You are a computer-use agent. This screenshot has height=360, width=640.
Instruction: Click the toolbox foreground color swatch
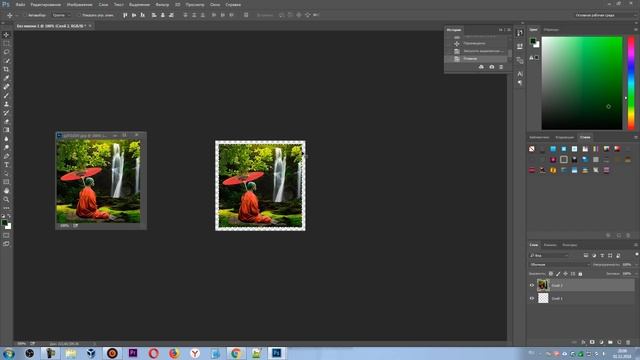click(x=4, y=223)
